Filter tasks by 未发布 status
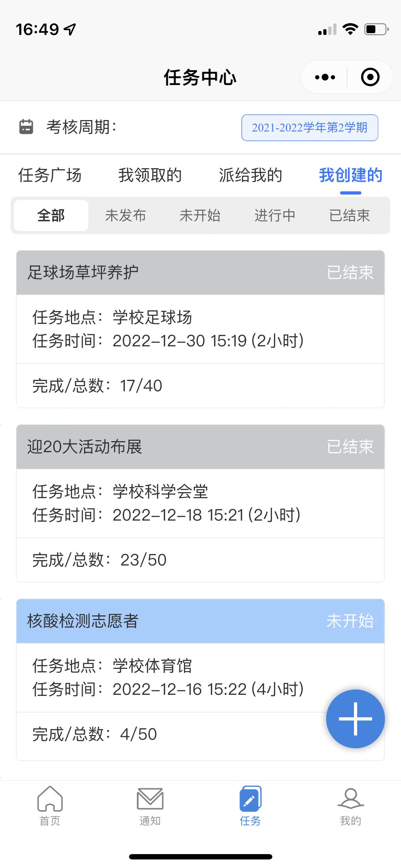Viewport: 401px width, 868px height. point(125,216)
